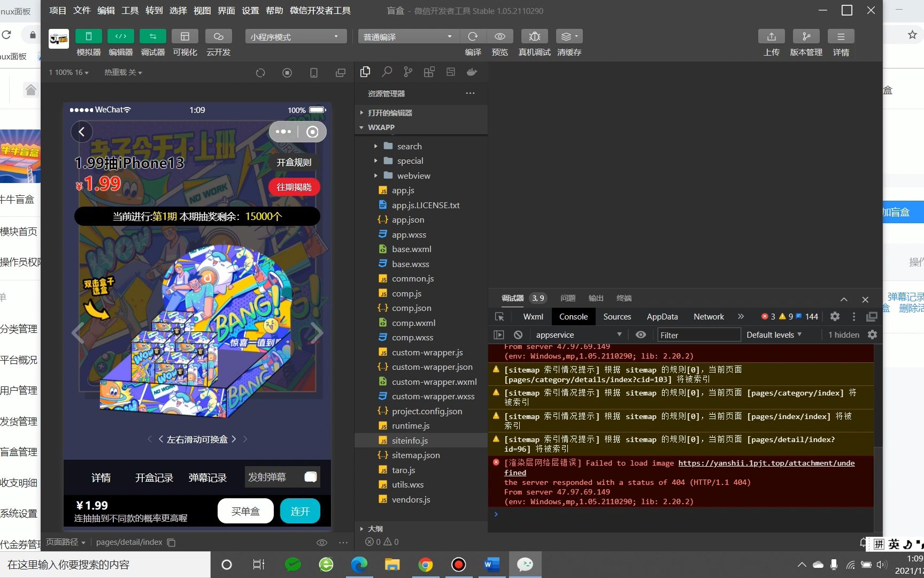Open version management (版本管理)
Image resolution: width=924 pixels, height=578 pixels.
point(806,36)
